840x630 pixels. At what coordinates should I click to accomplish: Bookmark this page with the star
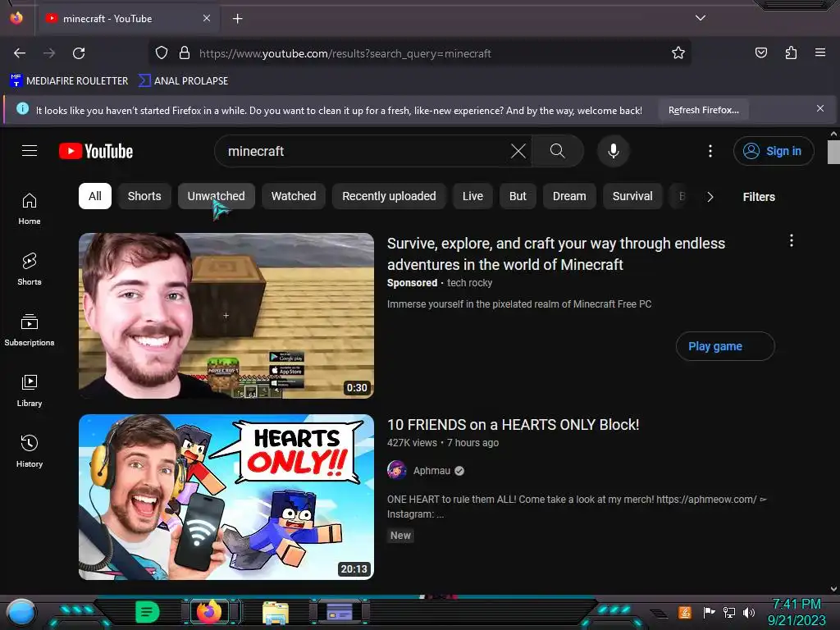[x=678, y=53]
